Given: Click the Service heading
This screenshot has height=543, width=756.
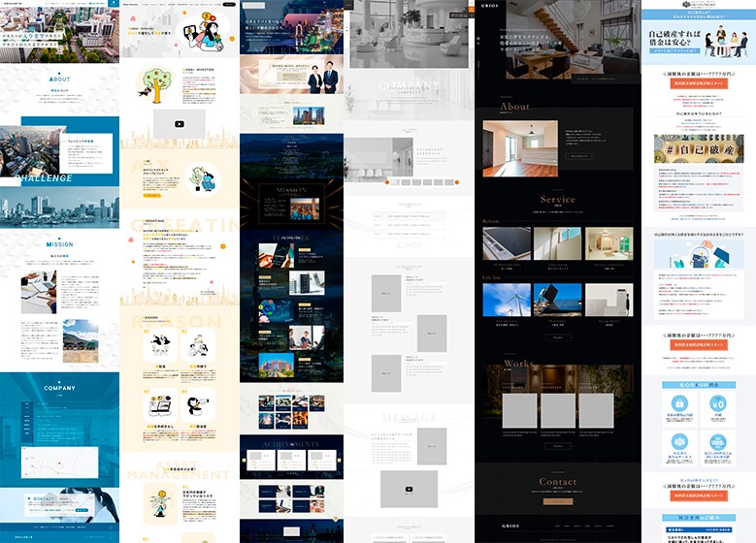Looking at the screenshot, I should coord(558,199).
